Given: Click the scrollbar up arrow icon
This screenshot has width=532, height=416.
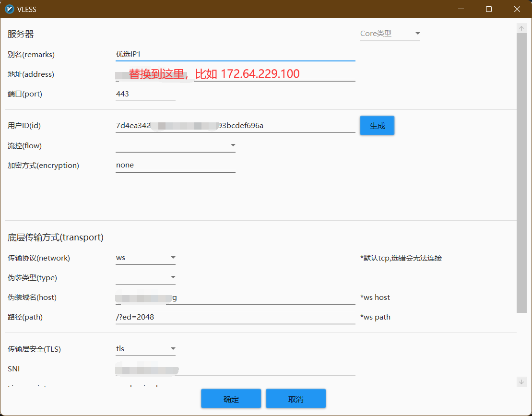Looking at the screenshot, I should click(x=521, y=28).
